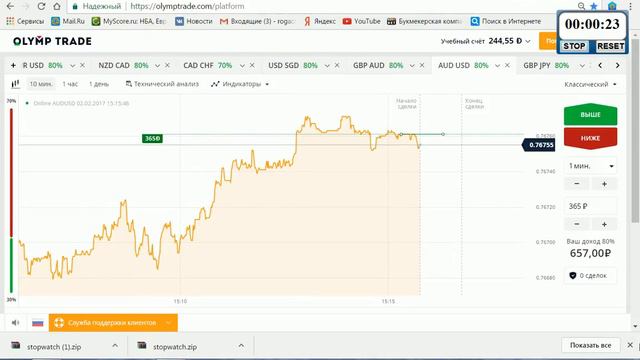This screenshot has width=640, height=360.
Task: Decrease the trade amount with minus
Action: (x=576, y=224)
